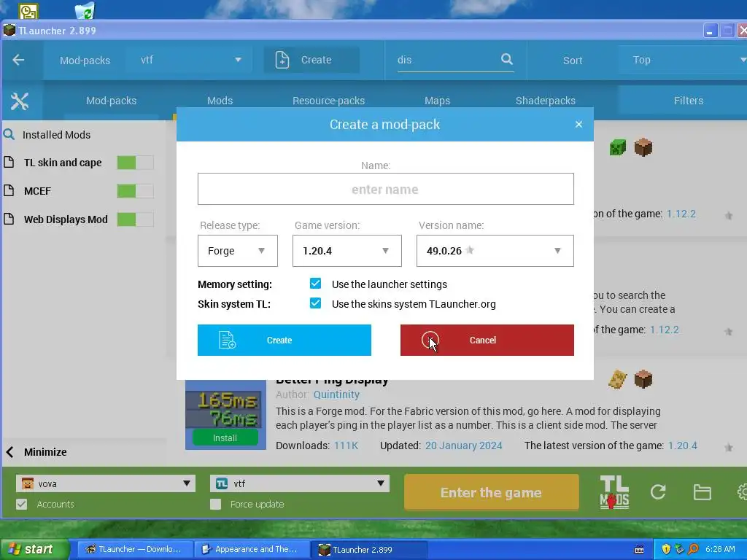747x560 pixels.
Task: Click the green creeper block icon
Action: [617, 147]
